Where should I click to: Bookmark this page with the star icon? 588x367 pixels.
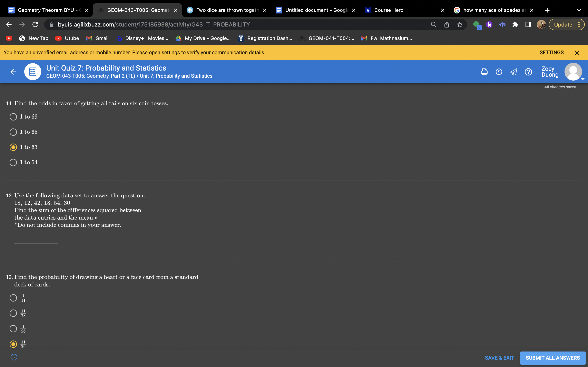coord(459,24)
